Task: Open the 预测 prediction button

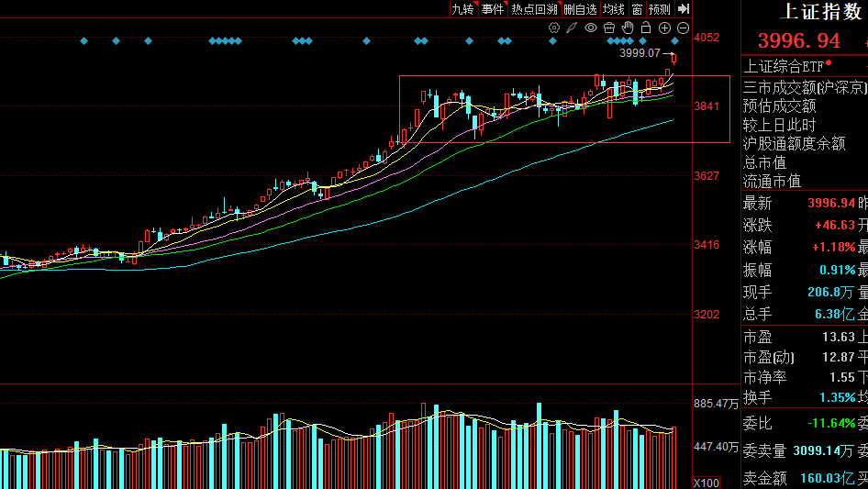Action: click(x=660, y=9)
